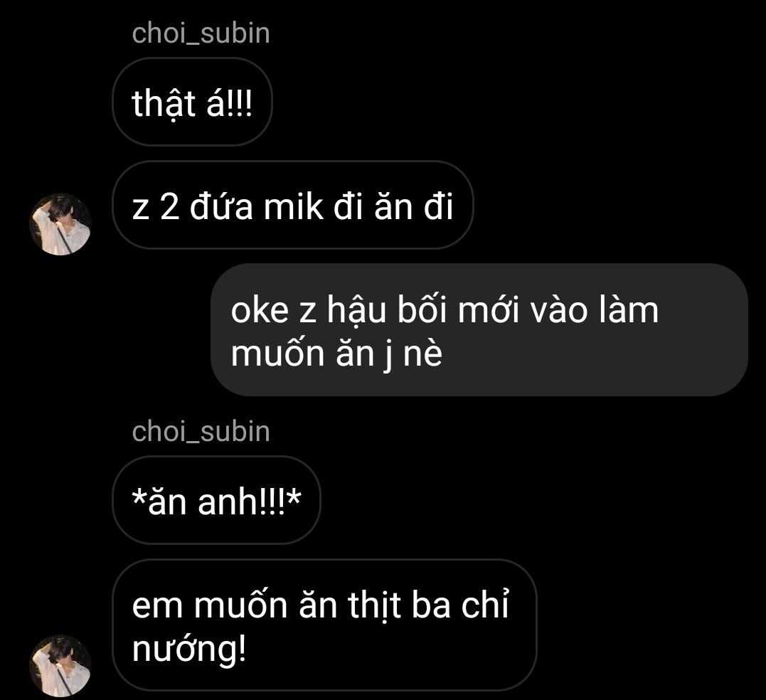Select the "z 2 đứa mik đi ăn đi" message
Image resolution: width=766 pixels, height=700 pixels.
click(x=292, y=205)
